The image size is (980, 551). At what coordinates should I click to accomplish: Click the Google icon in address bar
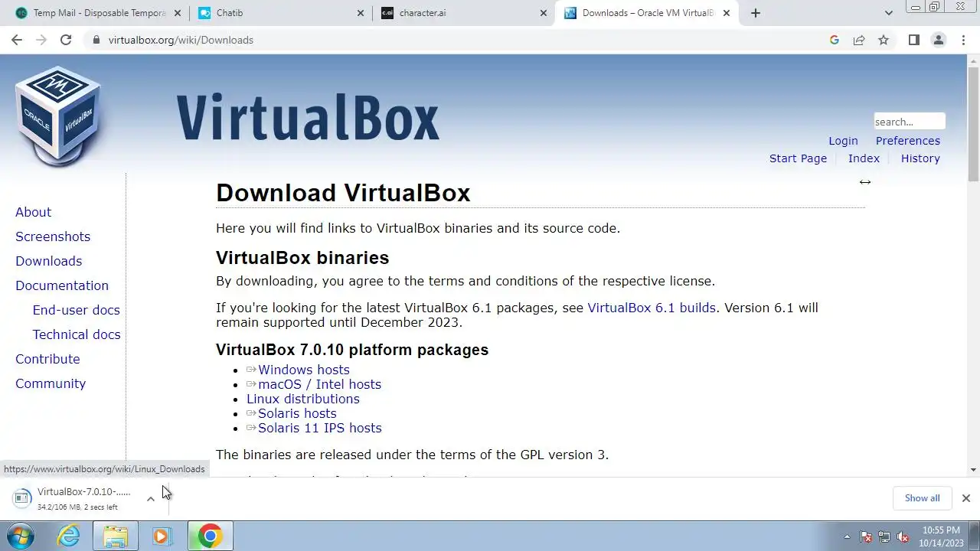click(x=835, y=40)
